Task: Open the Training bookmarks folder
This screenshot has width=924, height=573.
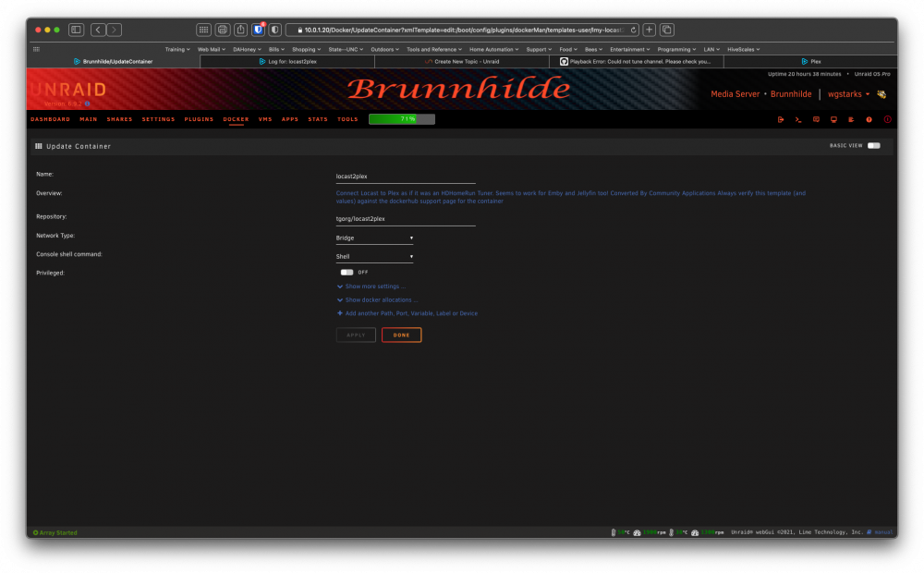Action: pos(177,50)
